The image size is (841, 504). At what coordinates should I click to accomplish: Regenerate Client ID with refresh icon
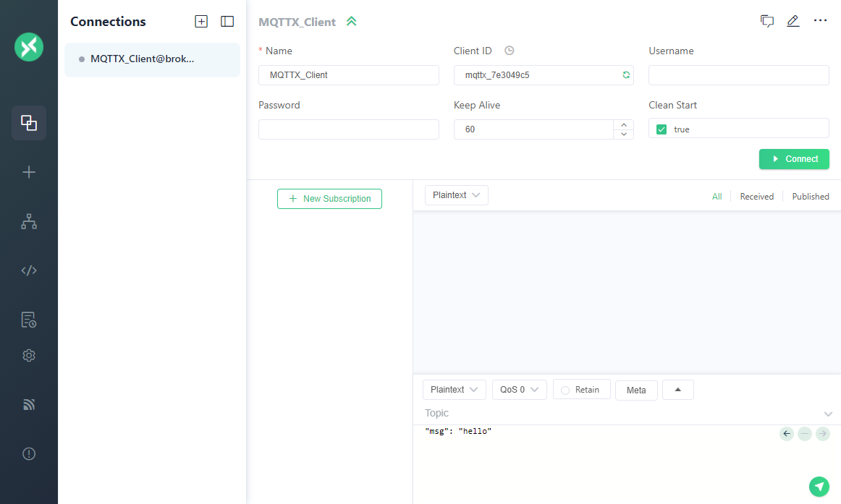[x=626, y=75]
